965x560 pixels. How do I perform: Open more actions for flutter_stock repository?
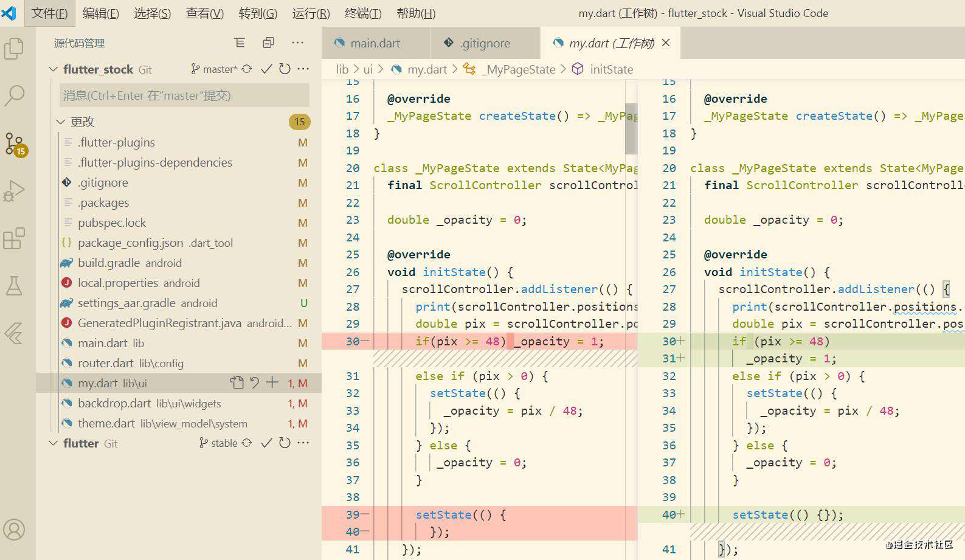(303, 69)
